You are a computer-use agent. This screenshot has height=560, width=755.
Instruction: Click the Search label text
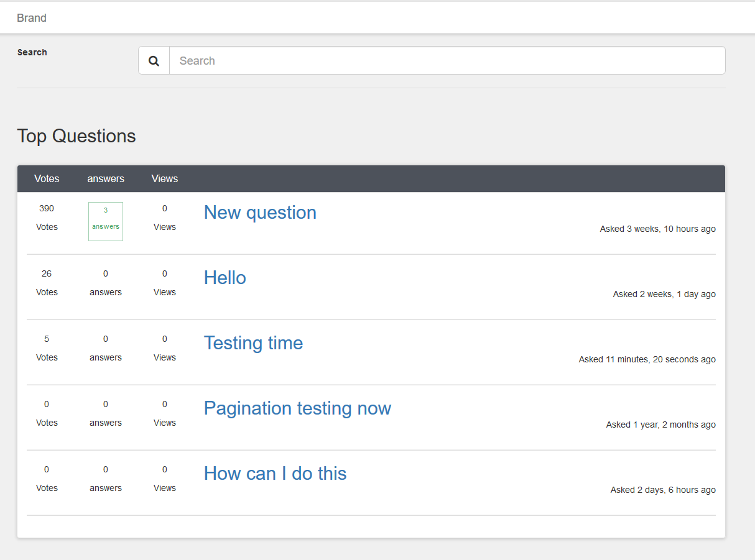pos(32,52)
